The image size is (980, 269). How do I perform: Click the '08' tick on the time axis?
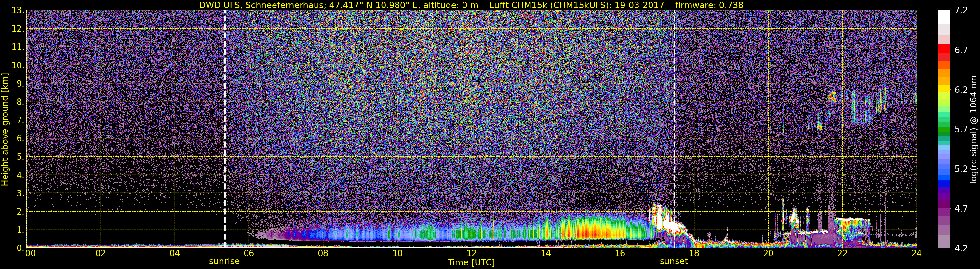click(x=323, y=253)
